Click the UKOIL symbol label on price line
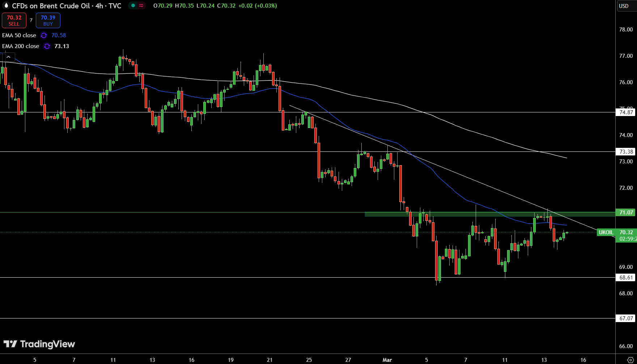This screenshot has height=364, width=637. pyautogui.click(x=606, y=232)
